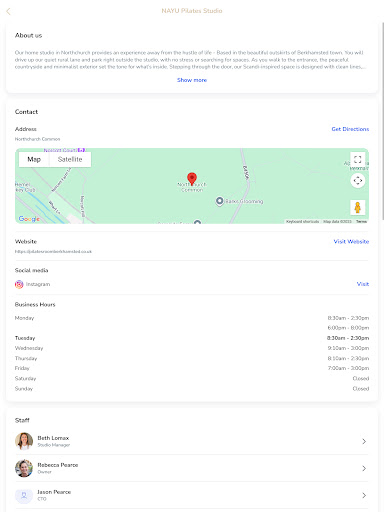
Task: Select Friday in business hours
Action: pos(22,368)
